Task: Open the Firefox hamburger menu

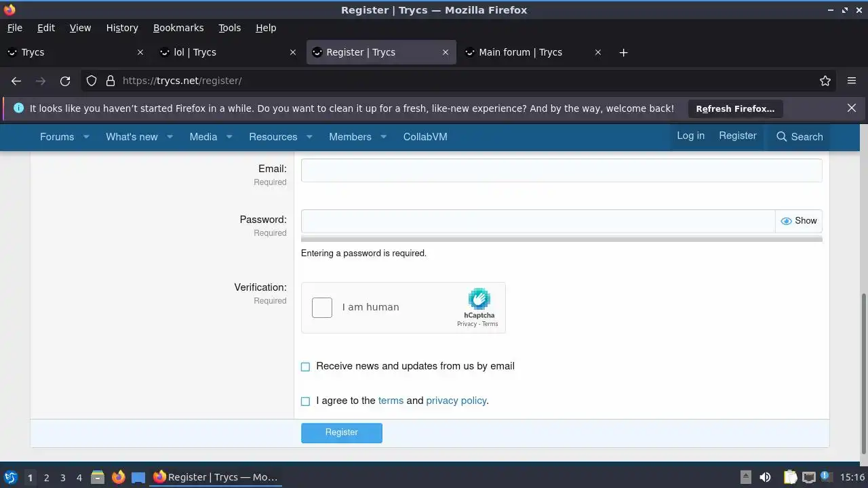Action: click(852, 81)
